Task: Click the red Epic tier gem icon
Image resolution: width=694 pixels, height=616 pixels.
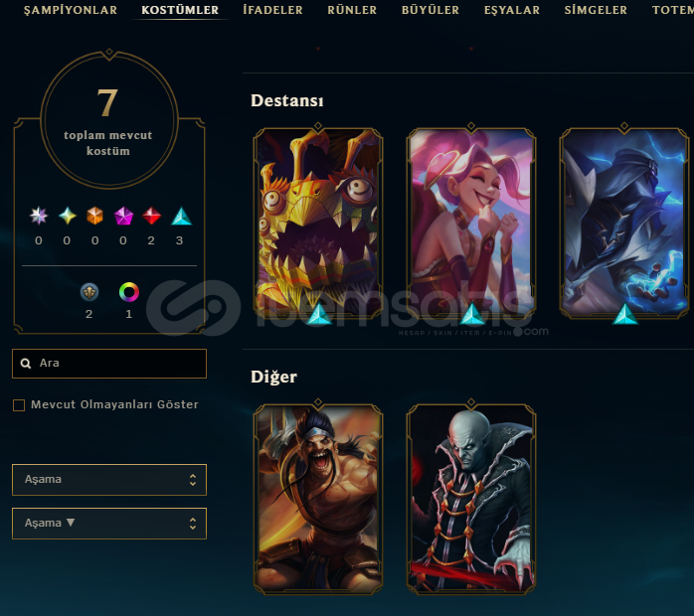Action: click(151, 216)
